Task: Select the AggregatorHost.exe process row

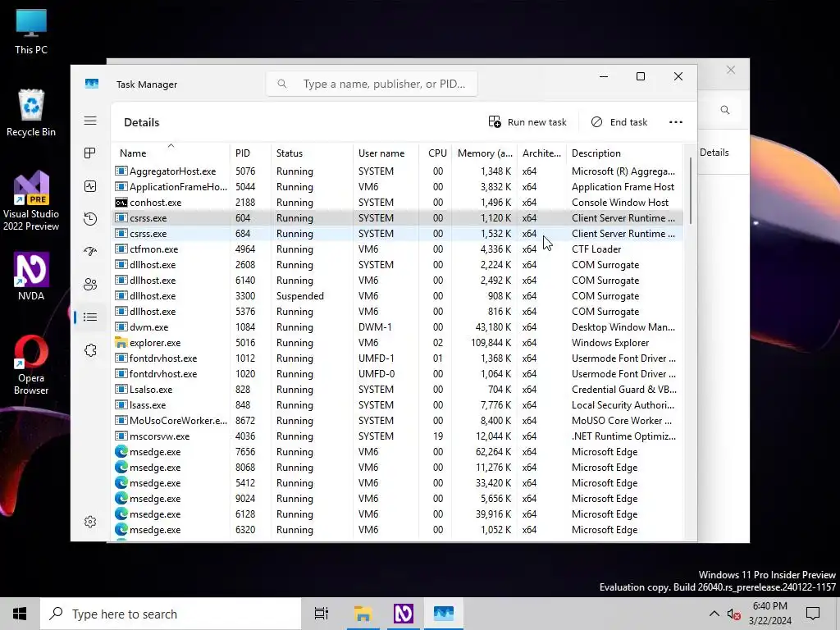Action: coord(398,171)
